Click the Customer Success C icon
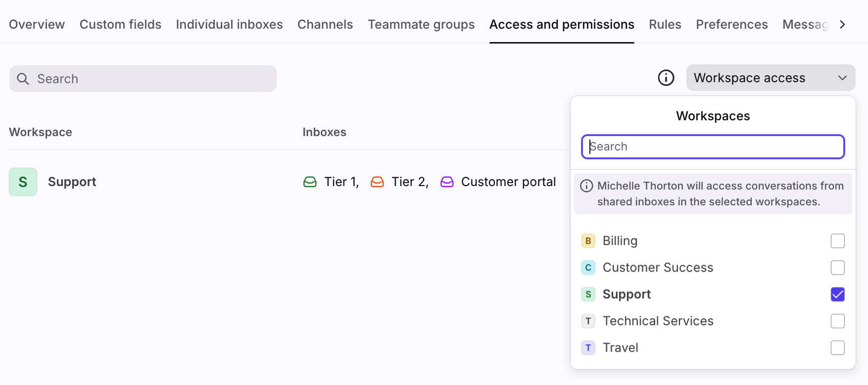Screen dimensions: 868x385 click(x=588, y=268)
